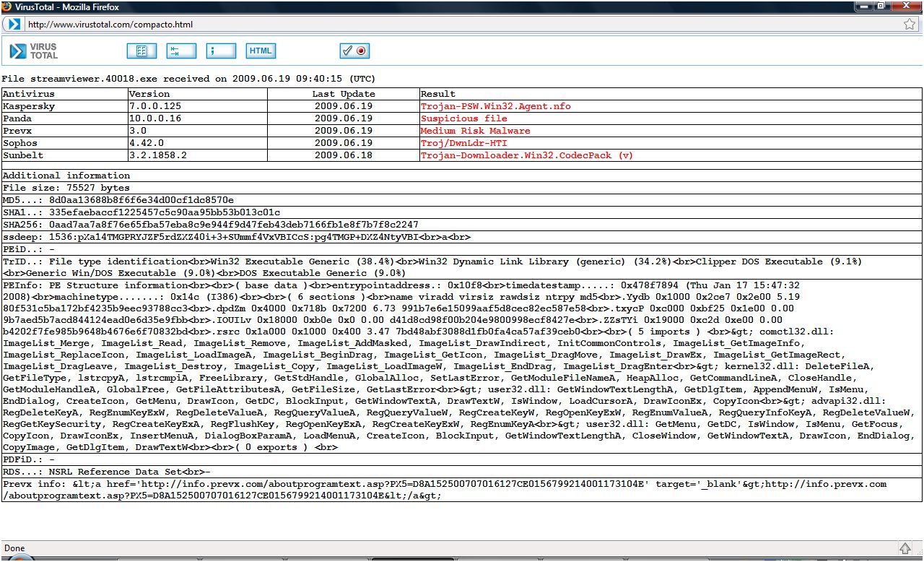
Task: Click the '2009.06.18' last update cell
Action: click(x=344, y=155)
